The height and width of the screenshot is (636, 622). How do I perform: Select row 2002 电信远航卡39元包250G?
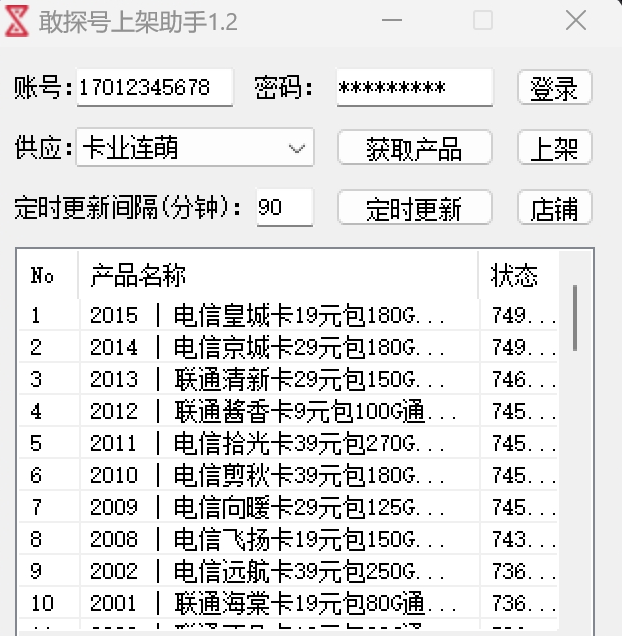pyautogui.click(x=288, y=571)
